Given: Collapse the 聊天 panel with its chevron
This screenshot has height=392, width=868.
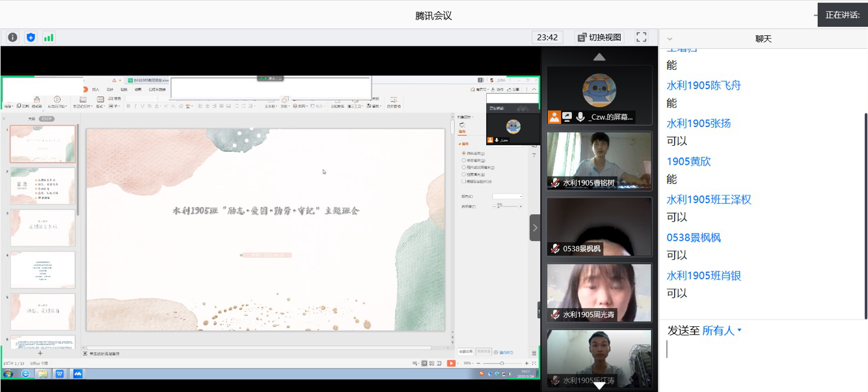Looking at the screenshot, I should click(x=670, y=39).
